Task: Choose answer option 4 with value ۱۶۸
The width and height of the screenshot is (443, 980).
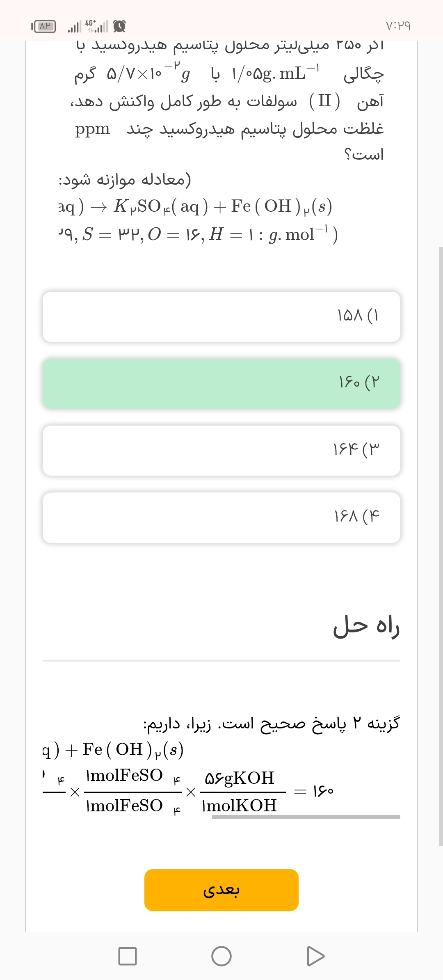Action: [x=221, y=517]
